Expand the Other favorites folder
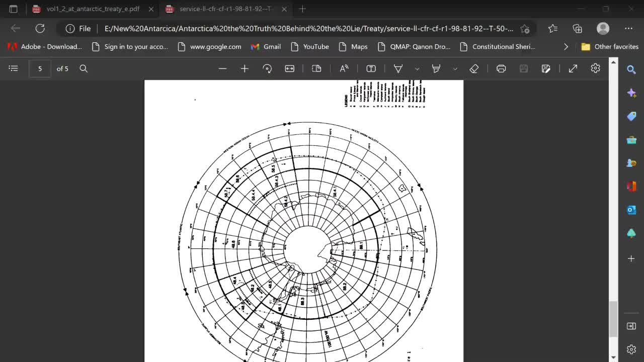This screenshot has height=362, width=644. tap(610, 47)
